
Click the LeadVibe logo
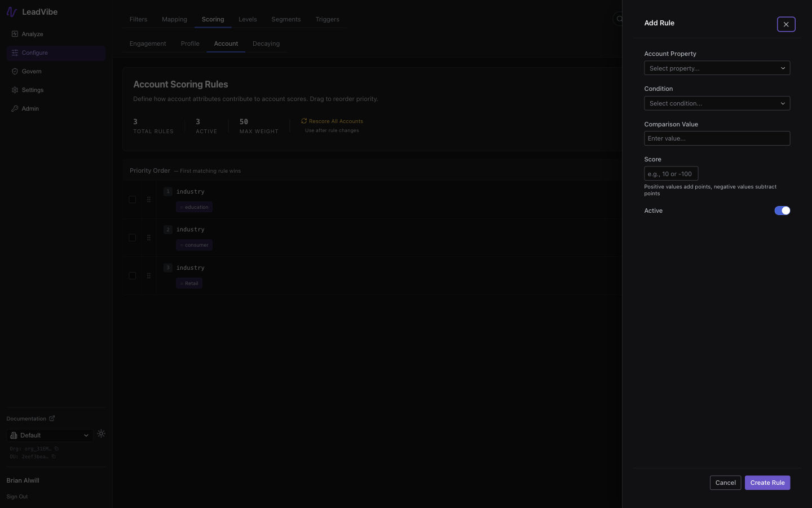coord(12,11)
